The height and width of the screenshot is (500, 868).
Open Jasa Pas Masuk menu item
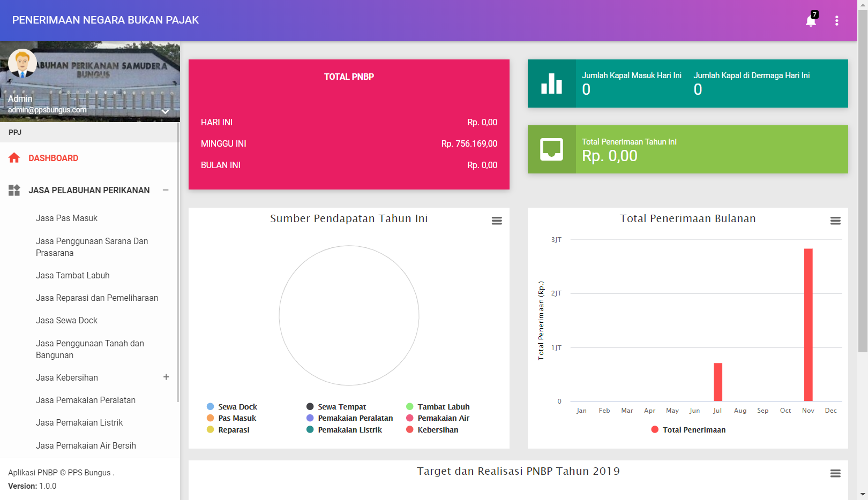coord(66,218)
